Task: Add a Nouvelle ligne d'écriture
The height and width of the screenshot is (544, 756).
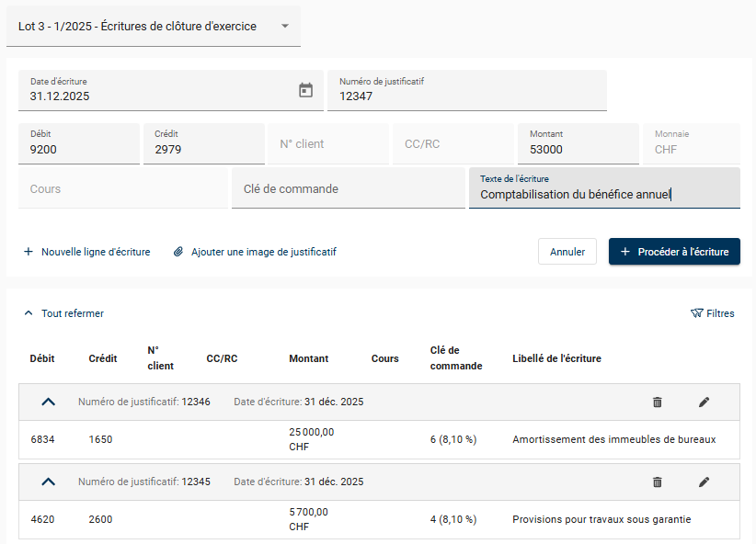Action: [x=86, y=252]
